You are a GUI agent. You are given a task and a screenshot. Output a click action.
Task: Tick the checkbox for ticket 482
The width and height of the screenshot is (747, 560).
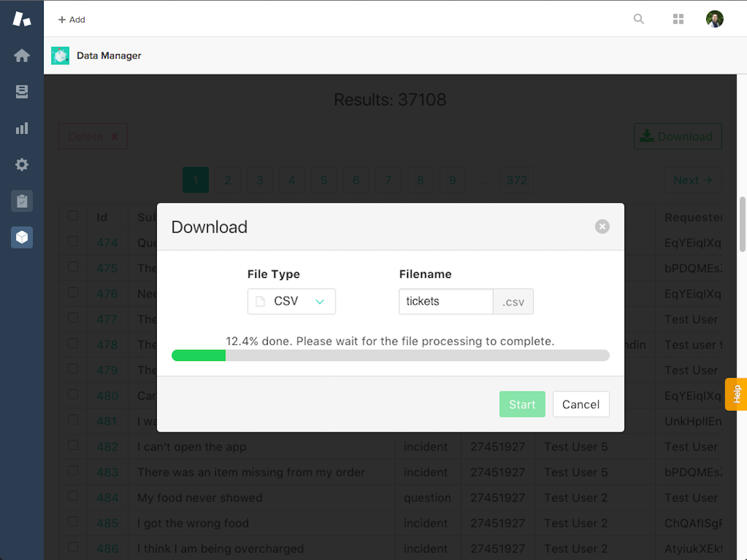(x=73, y=446)
